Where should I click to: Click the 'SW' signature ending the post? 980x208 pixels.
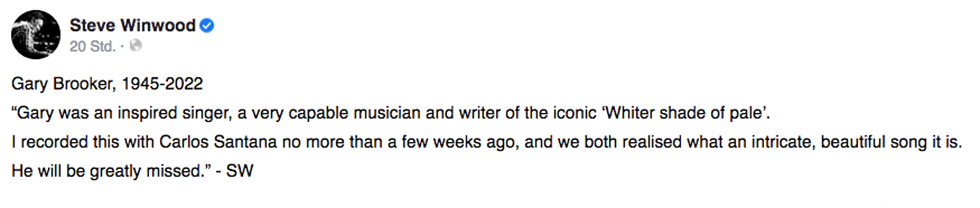pos(239,171)
